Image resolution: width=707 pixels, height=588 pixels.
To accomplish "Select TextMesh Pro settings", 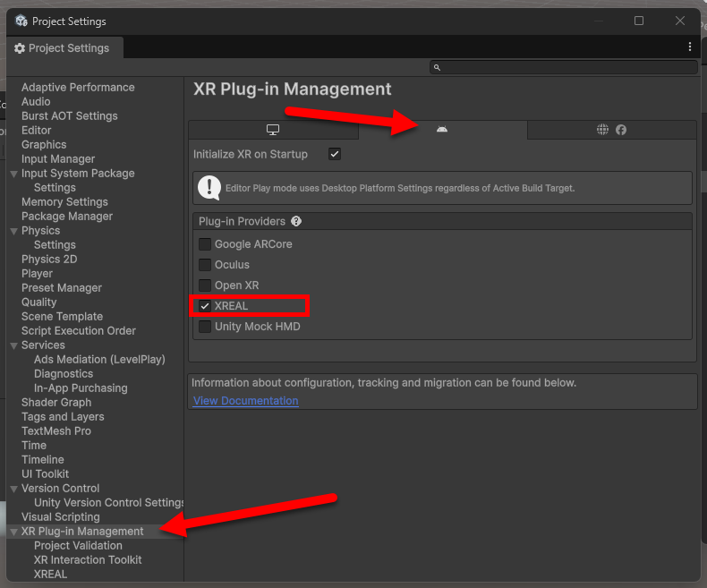I will click(56, 431).
